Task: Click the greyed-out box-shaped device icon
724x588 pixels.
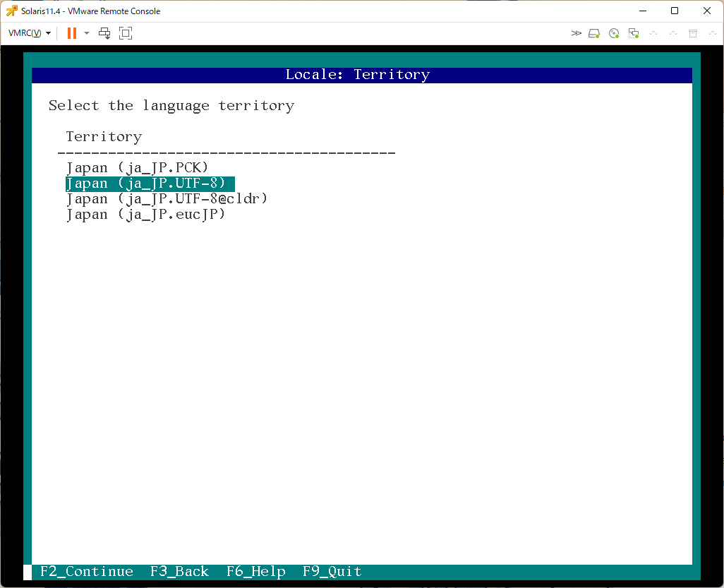Action: tap(693, 33)
